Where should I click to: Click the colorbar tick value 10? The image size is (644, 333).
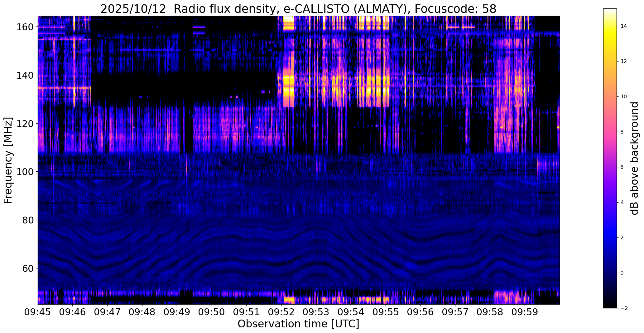(x=624, y=97)
